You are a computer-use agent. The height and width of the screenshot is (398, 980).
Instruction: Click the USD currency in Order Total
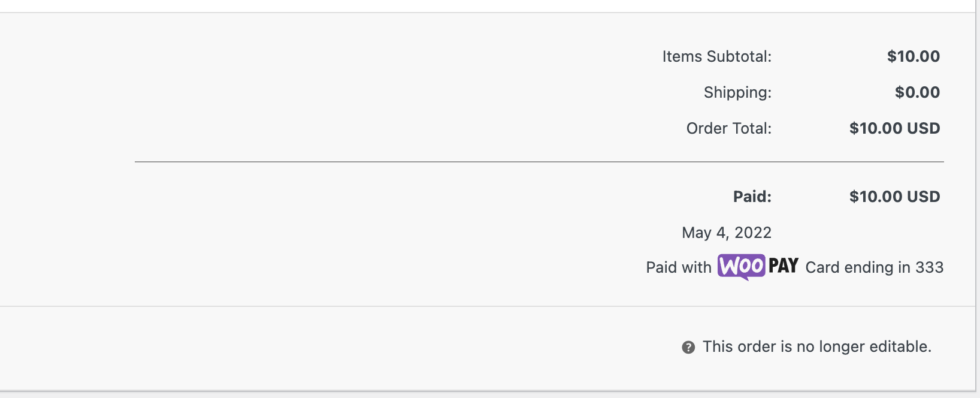tap(924, 128)
